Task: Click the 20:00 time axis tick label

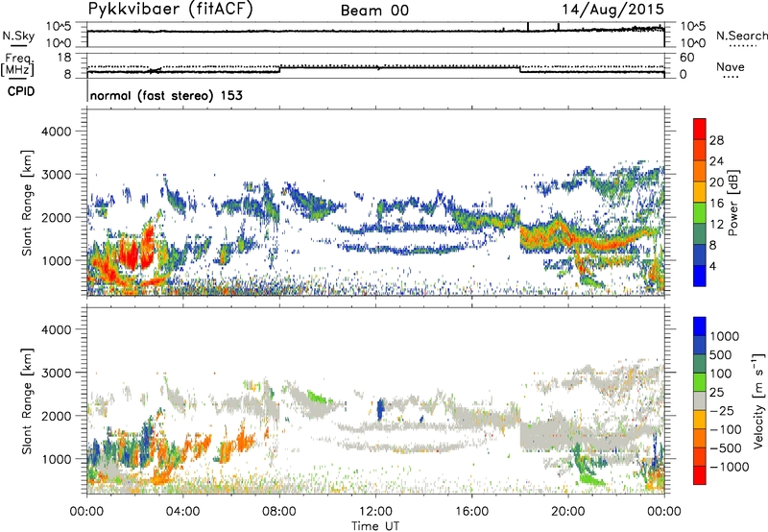Action: pos(567,512)
